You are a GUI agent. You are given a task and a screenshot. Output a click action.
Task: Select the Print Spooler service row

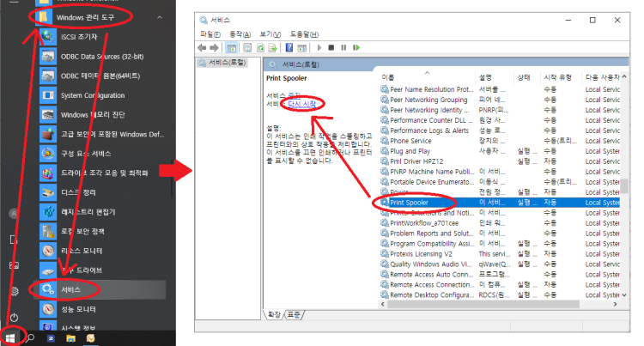click(x=500, y=203)
